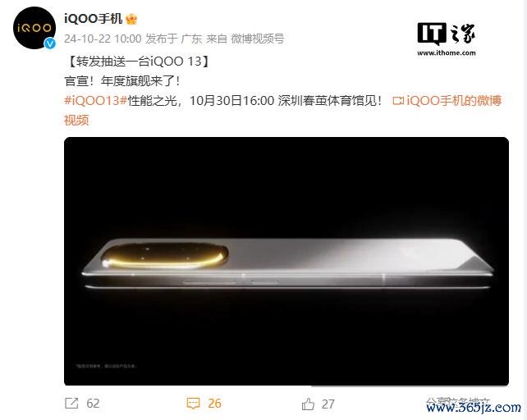The height and width of the screenshot is (420, 527).
Task: Click the repost share icon
Action: click(x=71, y=404)
